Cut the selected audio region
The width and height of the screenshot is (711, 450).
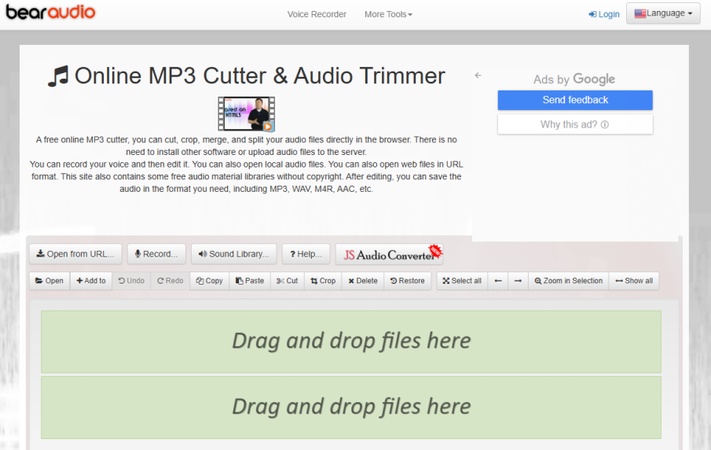pyautogui.click(x=287, y=281)
